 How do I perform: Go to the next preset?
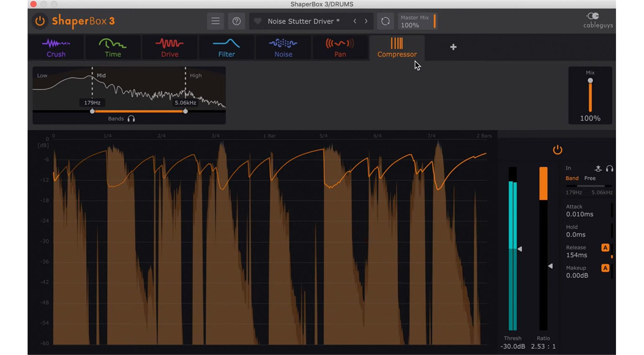click(x=366, y=21)
